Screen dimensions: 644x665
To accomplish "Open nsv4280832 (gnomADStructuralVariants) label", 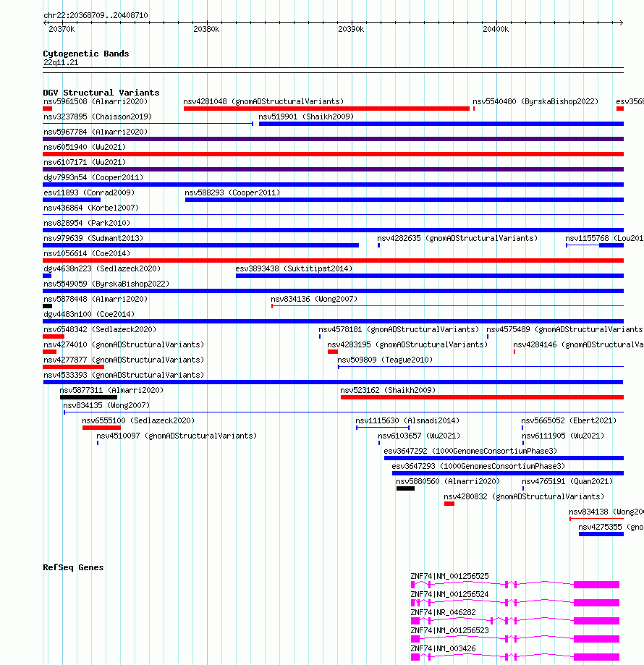I will 524,496.
